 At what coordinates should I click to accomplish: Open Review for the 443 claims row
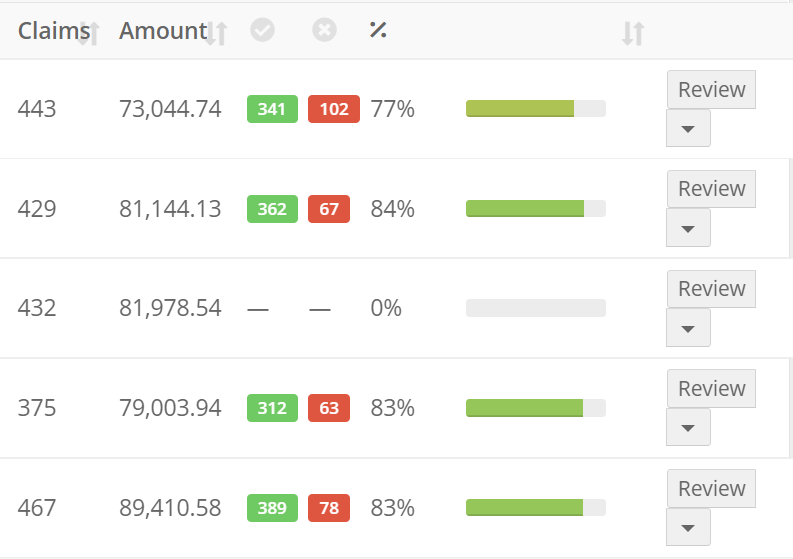coord(711,90)
